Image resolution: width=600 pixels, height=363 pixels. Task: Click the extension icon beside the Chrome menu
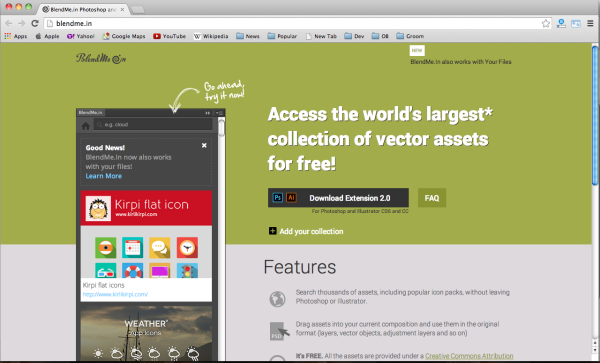(576, 23)
